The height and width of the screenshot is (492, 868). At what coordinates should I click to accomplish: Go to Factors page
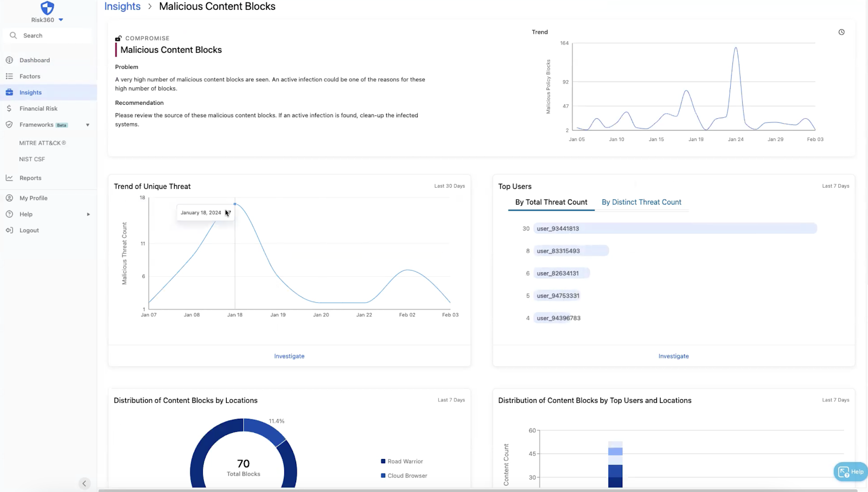click(30, 76)
